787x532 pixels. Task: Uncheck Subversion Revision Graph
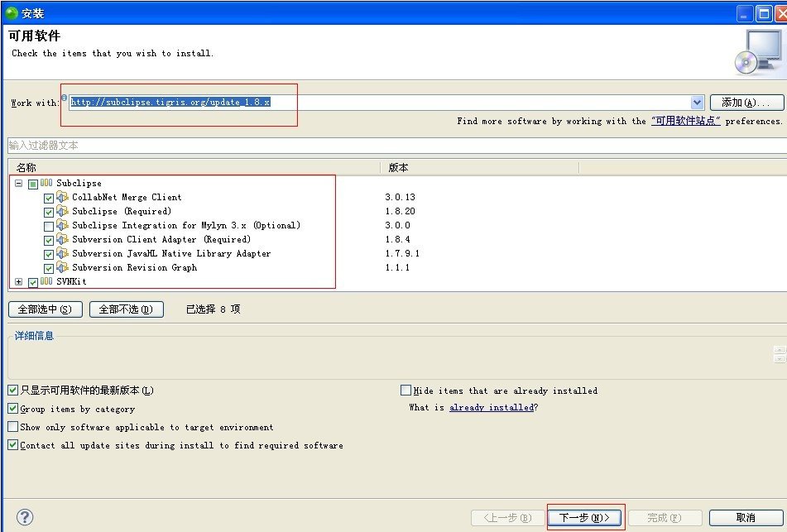point(49,268)
